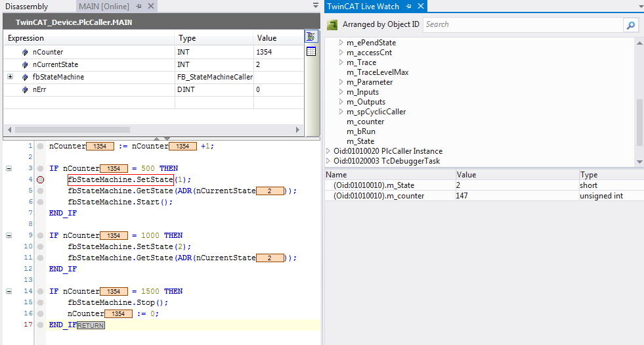Select the (Oid:01010010).m_State watch row
This screenshot has height=345, width=644.
point(484,185)
